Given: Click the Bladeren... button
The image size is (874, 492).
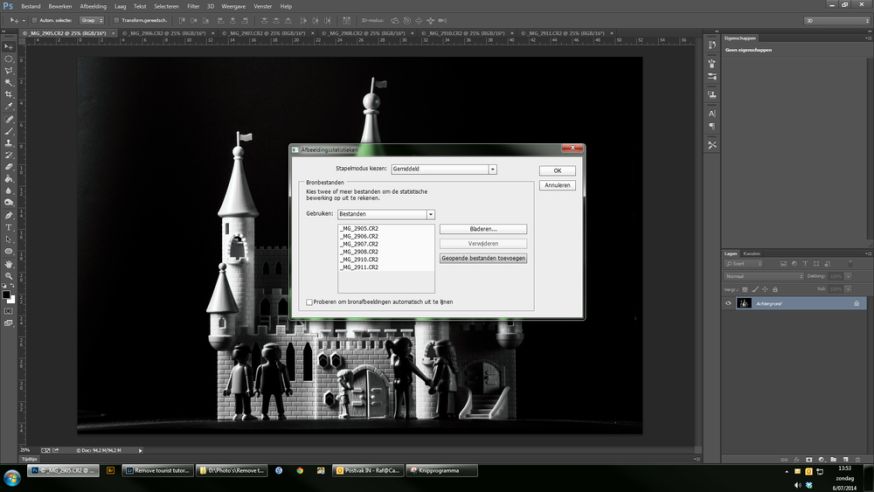Looking at the screenshot, I should click(x=483, y=229).
